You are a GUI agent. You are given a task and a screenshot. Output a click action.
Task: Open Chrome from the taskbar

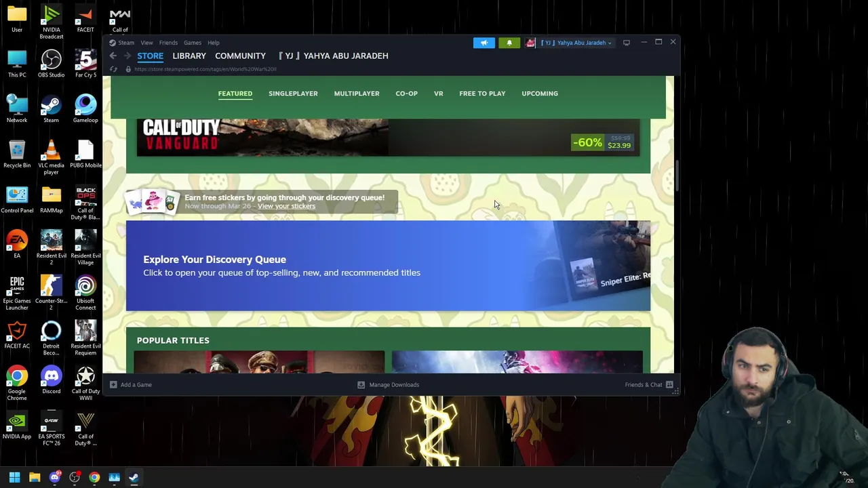94,477
